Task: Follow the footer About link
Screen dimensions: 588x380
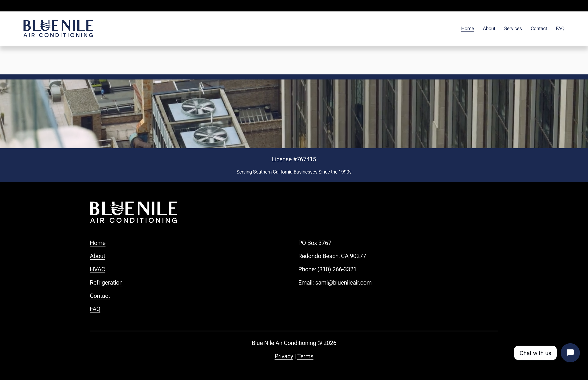Action: pos(97,256)
